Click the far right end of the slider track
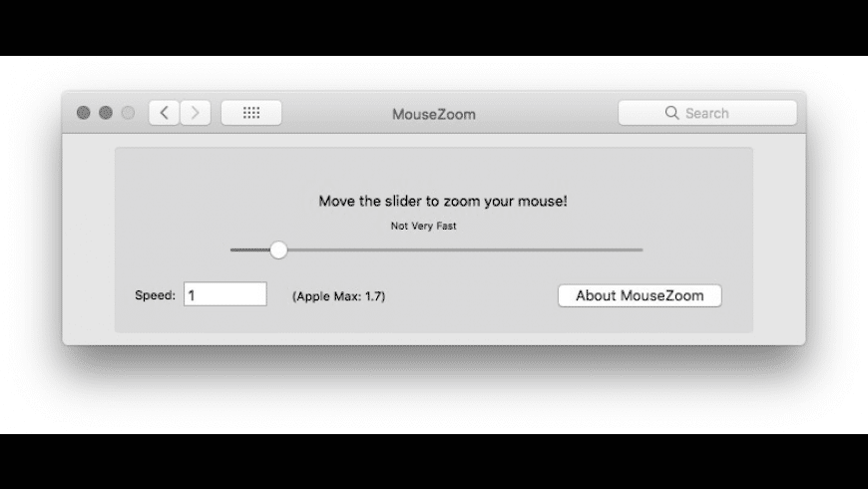868x489 pixels. click(x=641, y=249)
